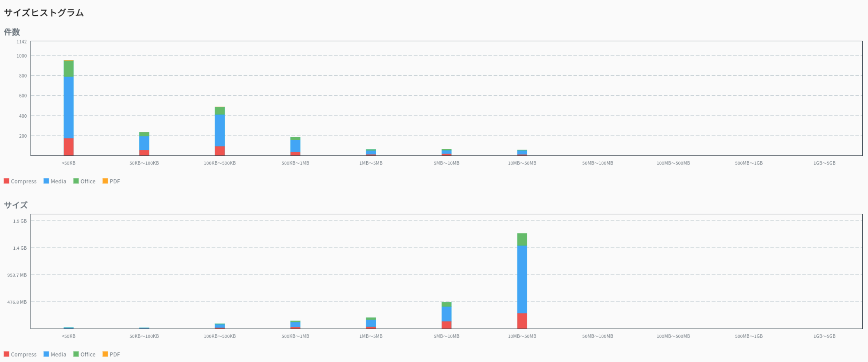Click Compress segment of <50KB bar in 件数

coord(68,147)
